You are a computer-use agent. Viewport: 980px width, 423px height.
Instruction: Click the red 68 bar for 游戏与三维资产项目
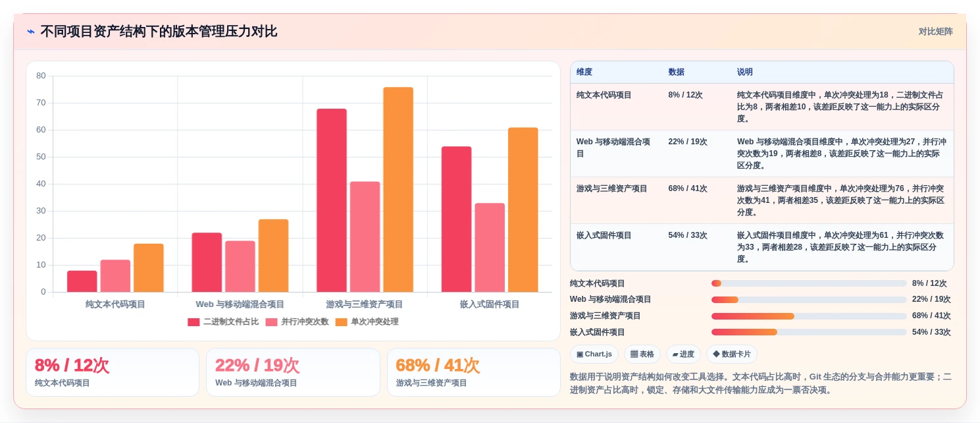332,200
